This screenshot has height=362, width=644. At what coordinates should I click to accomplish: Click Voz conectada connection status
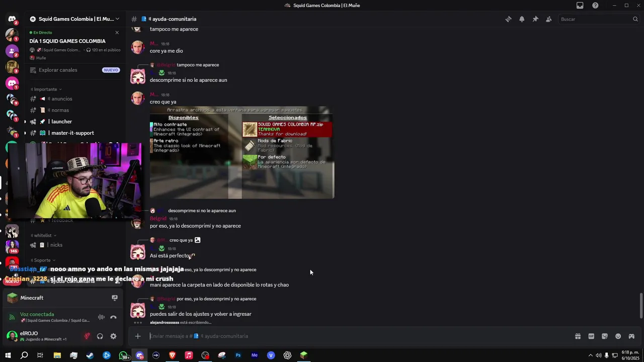(37, 314)
